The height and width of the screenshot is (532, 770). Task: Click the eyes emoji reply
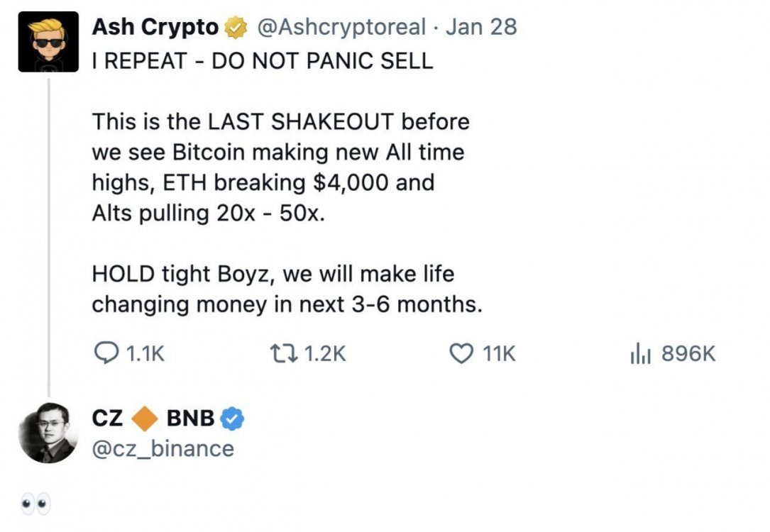35,504
